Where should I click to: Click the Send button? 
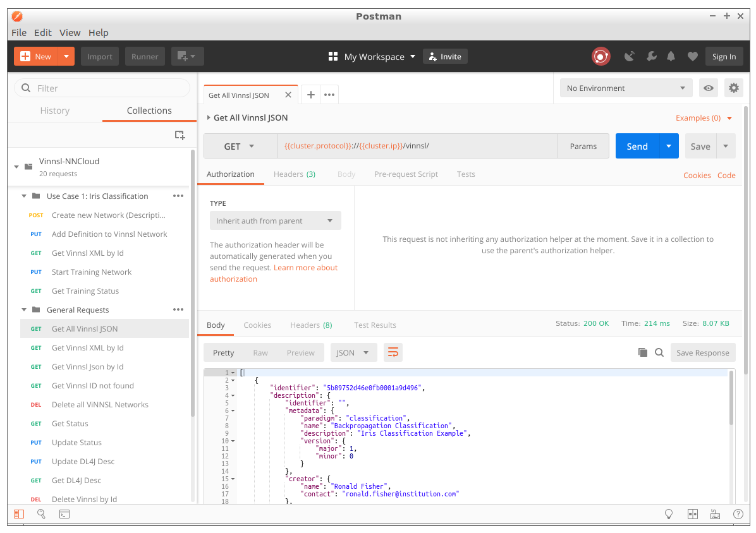(x=637, y=147)
